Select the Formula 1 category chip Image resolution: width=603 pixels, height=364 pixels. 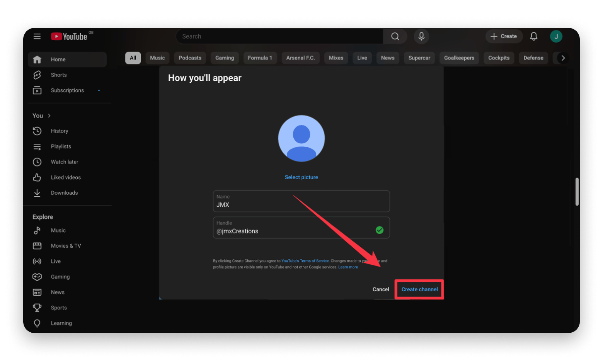(x=260, y=58)
